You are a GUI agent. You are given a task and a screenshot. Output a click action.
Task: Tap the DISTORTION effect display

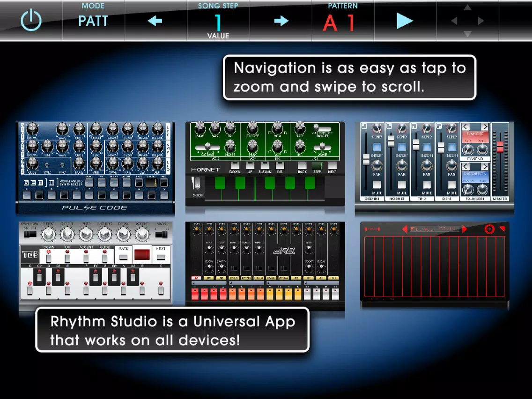pos(475,177)
